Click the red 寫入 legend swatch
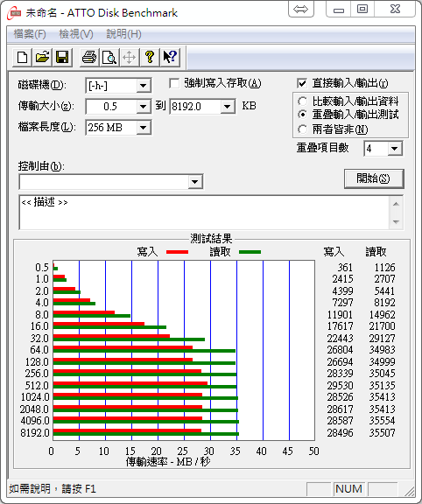Viewport: 422px width, 504px height. click(177, 252)
